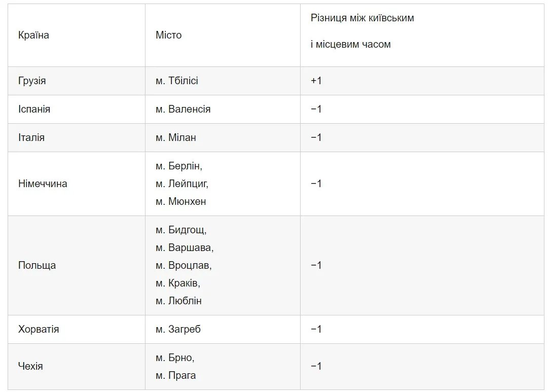Click the "м. Тбілісі" city cell
This screenshot has width=548, height=392.
[x=177, y=81]
